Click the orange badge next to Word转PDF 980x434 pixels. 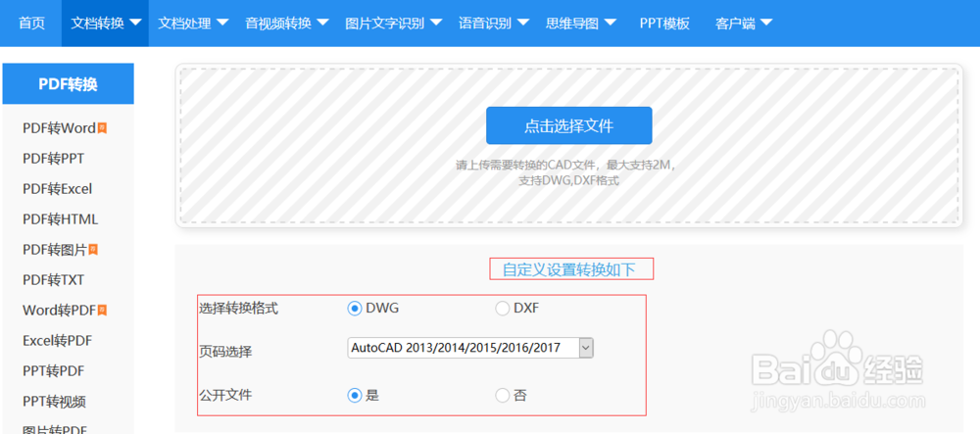pyautogui.click(x=103, y=311)
